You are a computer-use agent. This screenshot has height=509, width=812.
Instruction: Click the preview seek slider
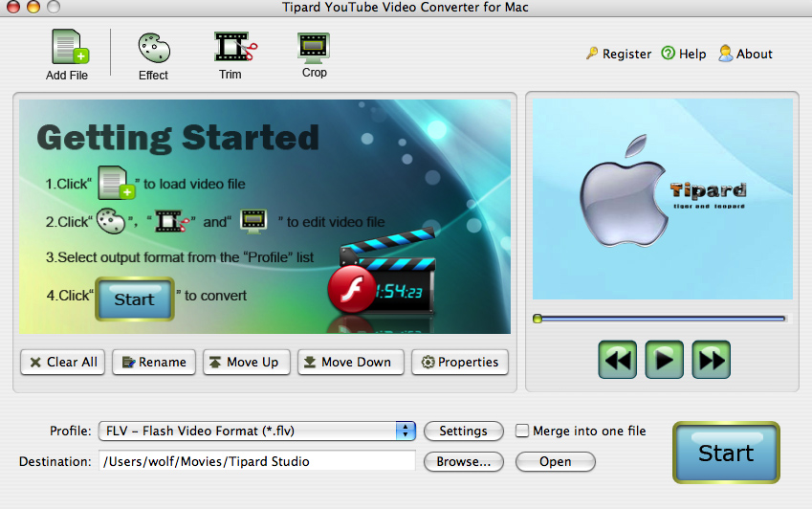click(661, 319)
